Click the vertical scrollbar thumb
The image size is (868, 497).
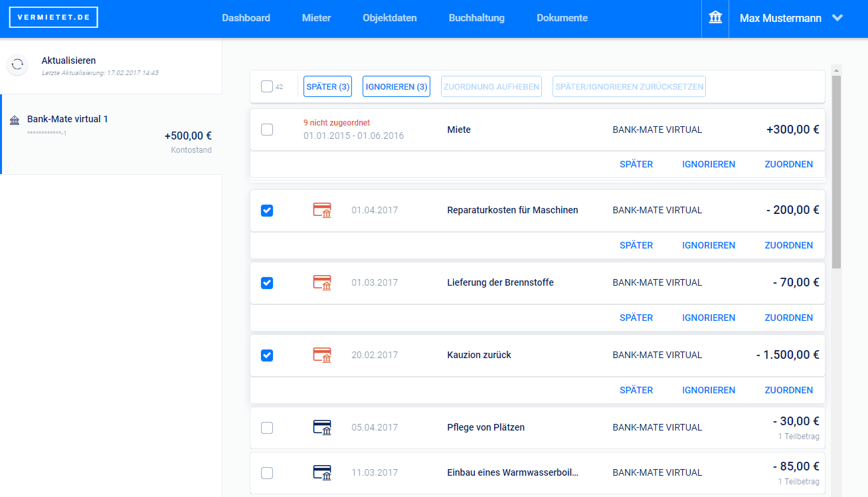pyautogui.click(x=836, y=171)
